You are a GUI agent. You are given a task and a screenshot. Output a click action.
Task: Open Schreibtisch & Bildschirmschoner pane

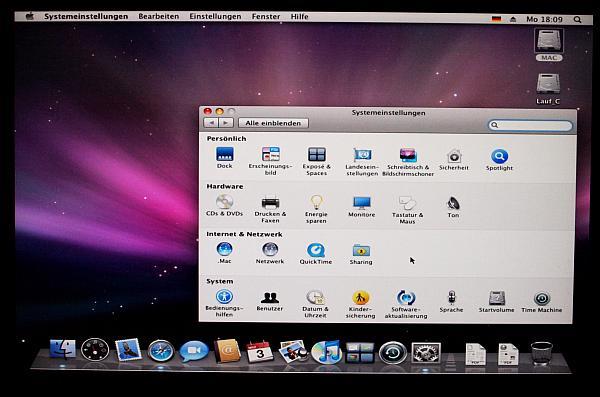pos(408,162)
